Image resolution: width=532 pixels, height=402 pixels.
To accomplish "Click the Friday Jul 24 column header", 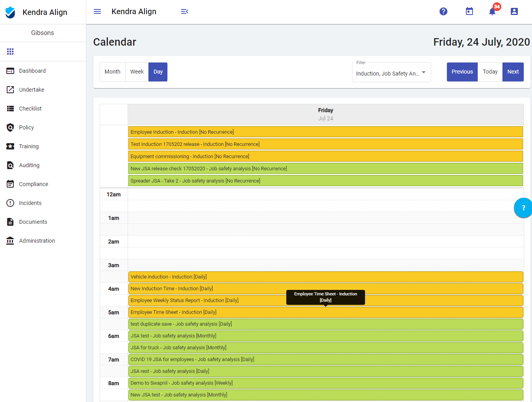I will [326, 114].
